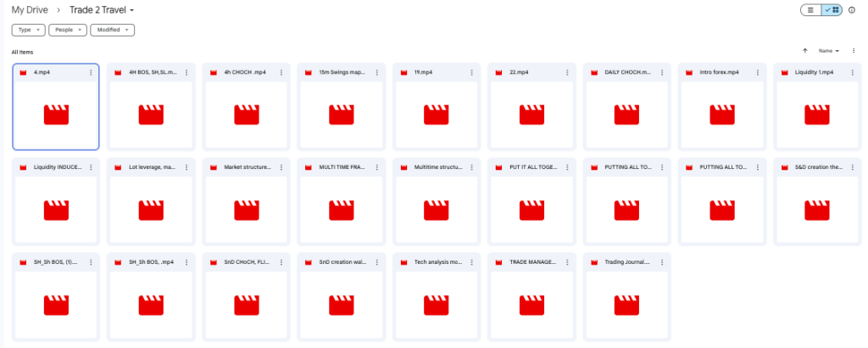This screenshot has width=868, height=348.
Task: Open more actions for 4.mp4
Action: point(91,73)
